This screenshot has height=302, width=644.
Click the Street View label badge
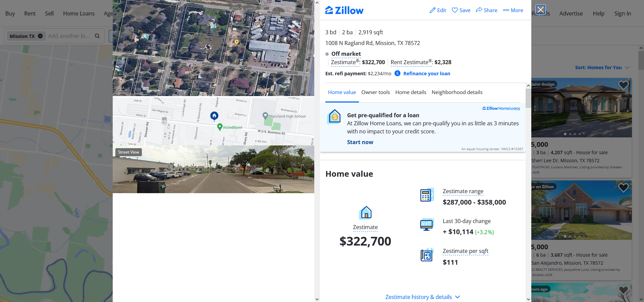tap(128, 152)
